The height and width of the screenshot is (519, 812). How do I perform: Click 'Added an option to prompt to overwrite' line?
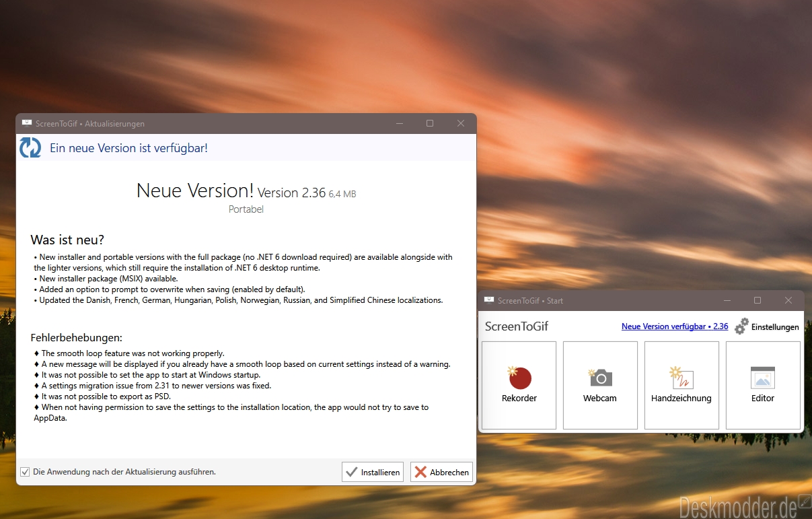(170, 289)
